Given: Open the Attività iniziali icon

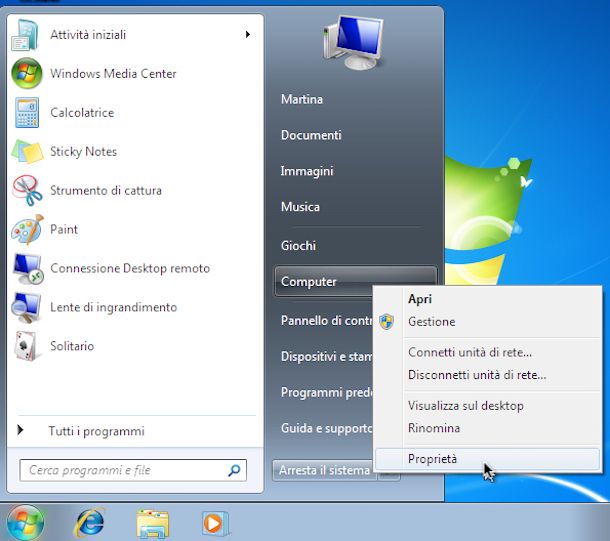Looking at the screenshot, I should (x=26, y=35).
